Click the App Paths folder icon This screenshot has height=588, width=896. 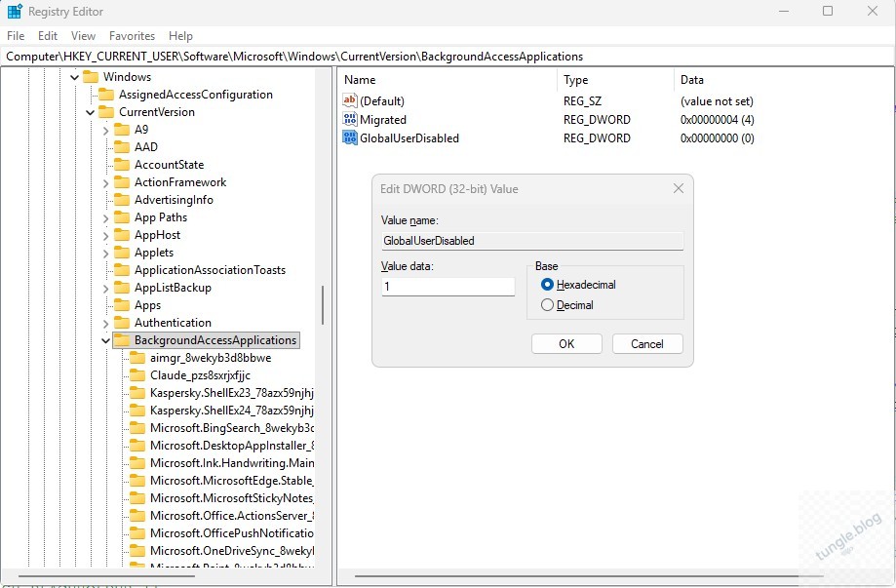[x=122, y=217]
